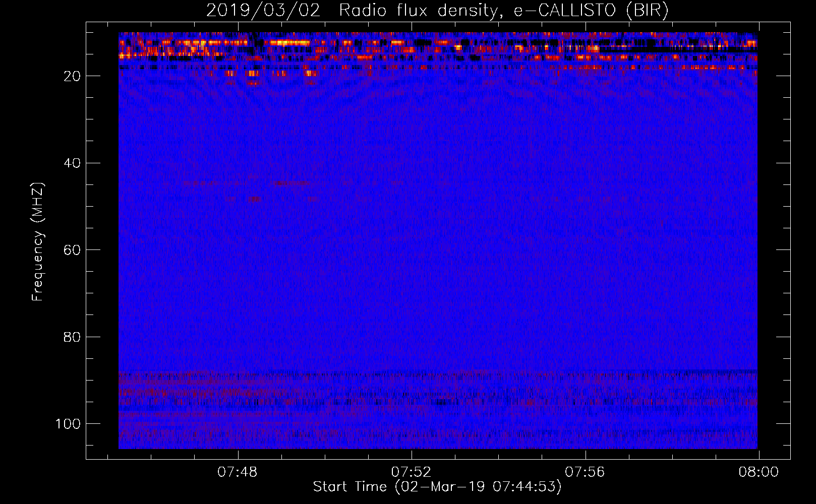Click the 60 MHz frequency tick label
The height and width of the screenshot is (504, 816).
click(72, 250)
